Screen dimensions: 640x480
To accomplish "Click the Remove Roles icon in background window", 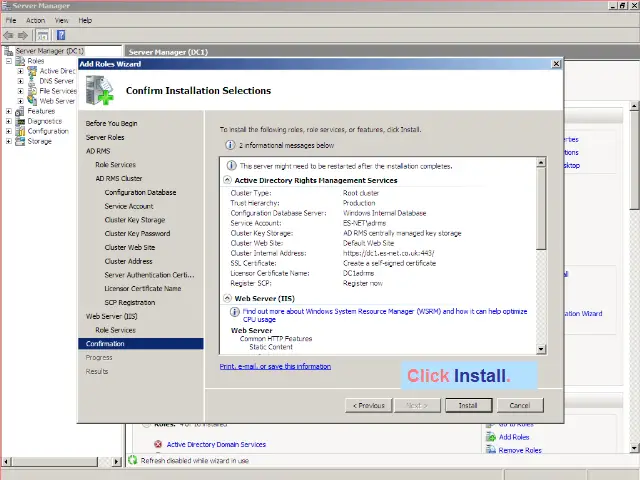I will [x=491, y=449].
